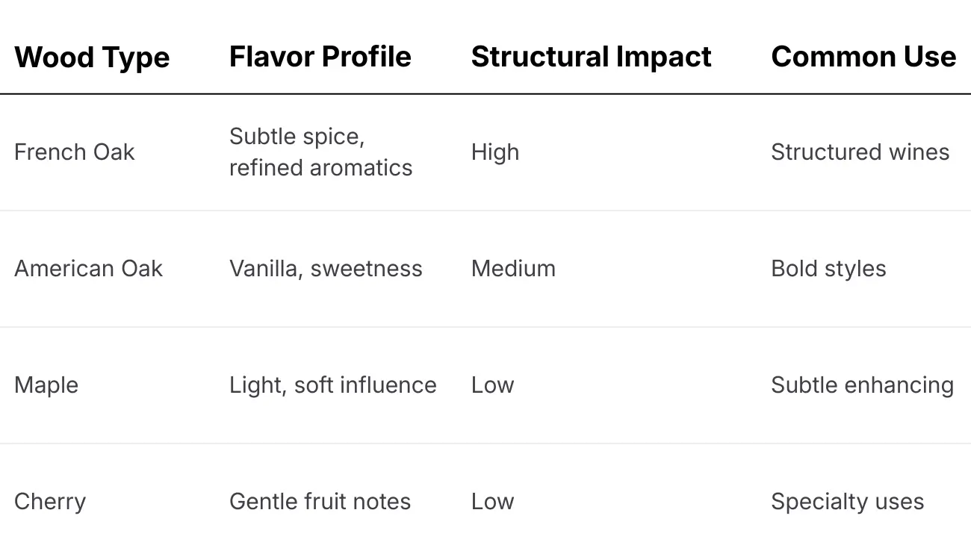Click the 'Light, soft influence' cell

(x=332, y=385)
